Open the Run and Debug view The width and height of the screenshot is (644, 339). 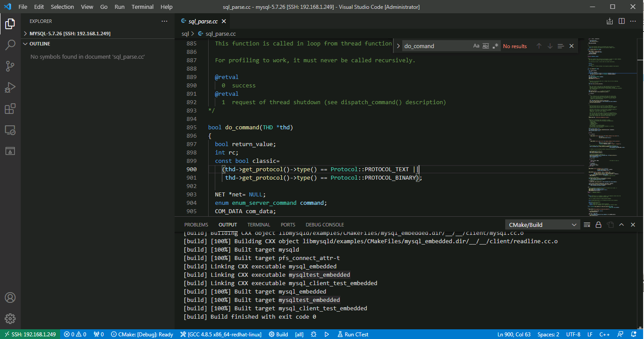click(10, 87)
